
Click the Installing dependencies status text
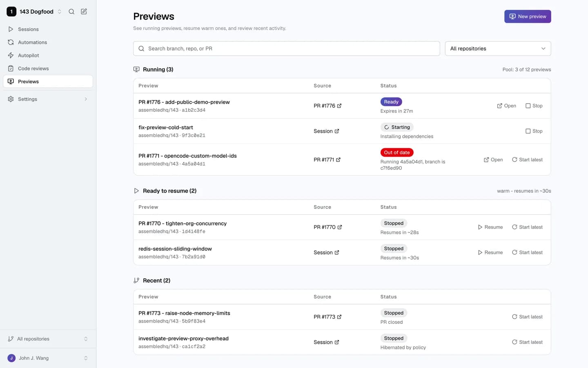407,137
